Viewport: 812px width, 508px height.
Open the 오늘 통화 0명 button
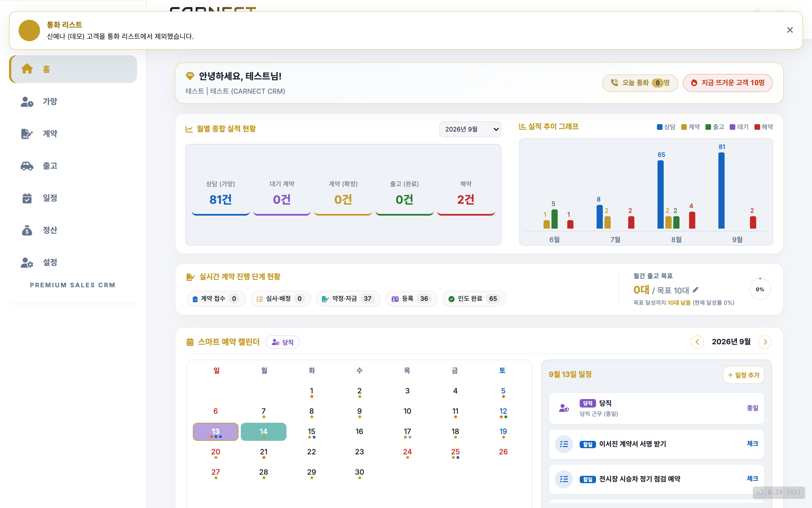coord(640,83)
